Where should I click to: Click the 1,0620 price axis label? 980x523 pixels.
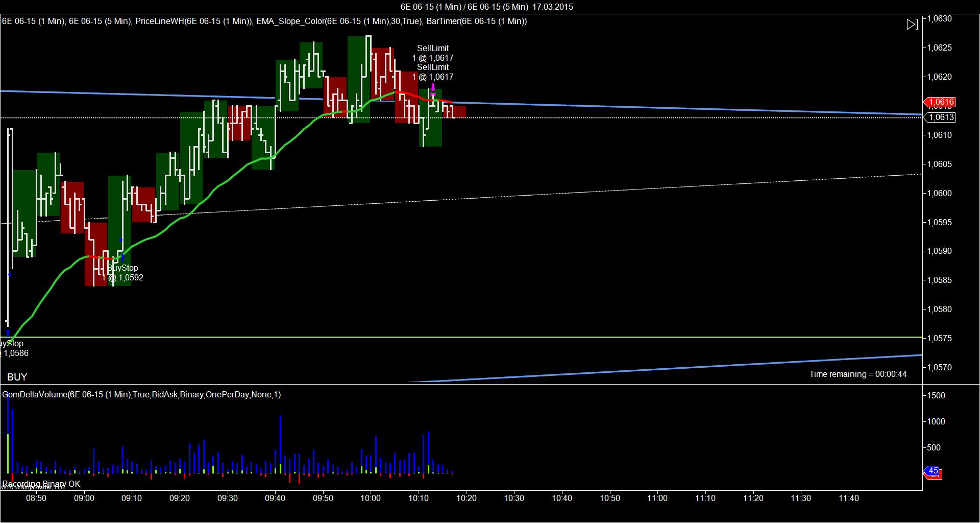940,77
